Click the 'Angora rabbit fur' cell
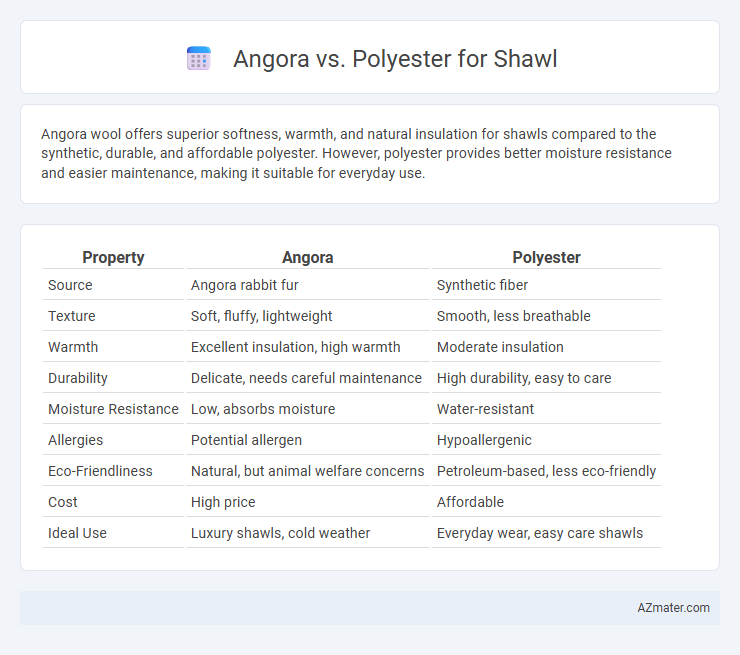The height and width of the screenshot is (655, 740). [244, 285]
